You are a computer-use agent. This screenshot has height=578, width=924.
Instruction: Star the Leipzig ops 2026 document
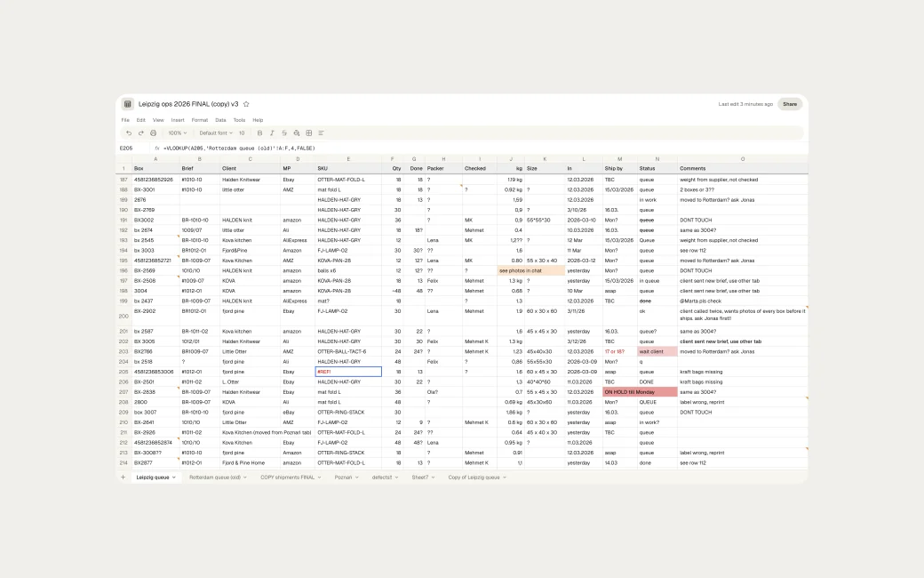point(246,104)
